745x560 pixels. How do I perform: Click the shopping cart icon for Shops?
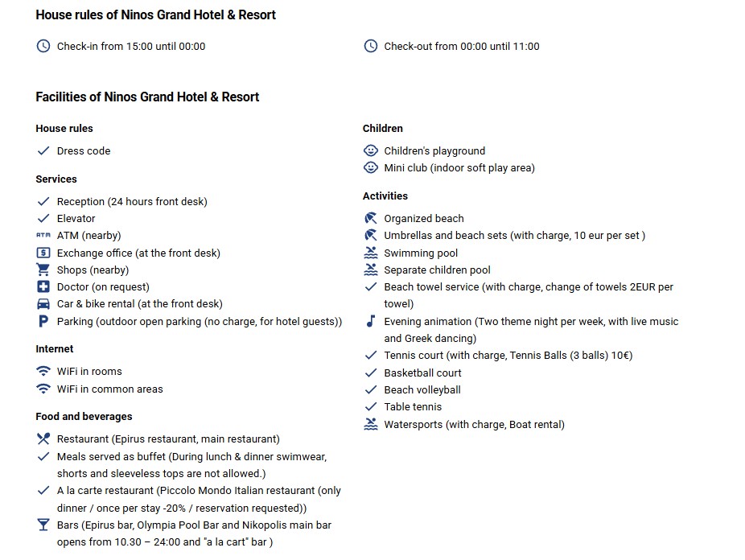43,270
